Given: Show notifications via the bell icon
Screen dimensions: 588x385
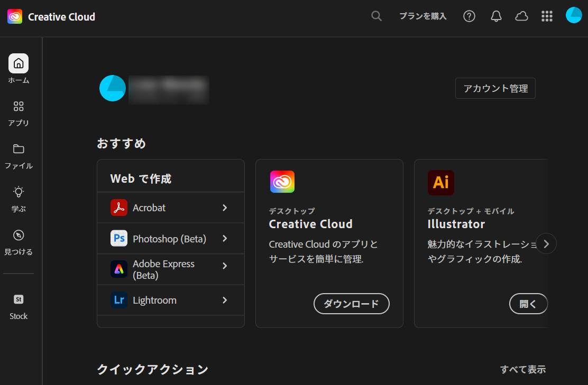Looking at the screenshot, I should tap(496, 16).
